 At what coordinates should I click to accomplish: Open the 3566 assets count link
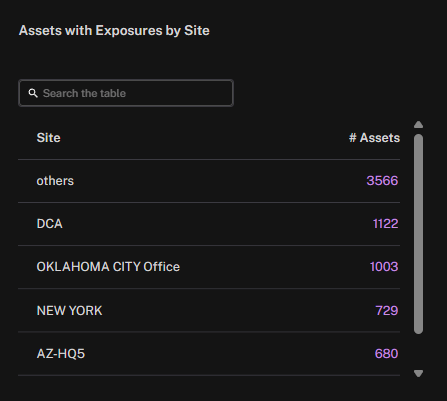[382, 181]
